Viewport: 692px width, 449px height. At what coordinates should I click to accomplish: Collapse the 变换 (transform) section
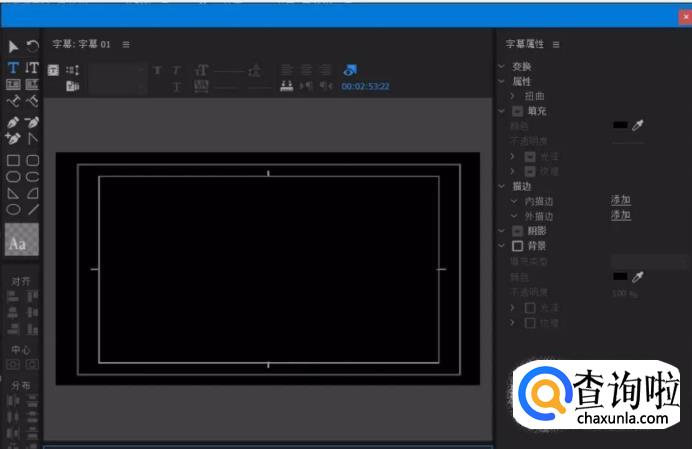[x=501, y=66]
